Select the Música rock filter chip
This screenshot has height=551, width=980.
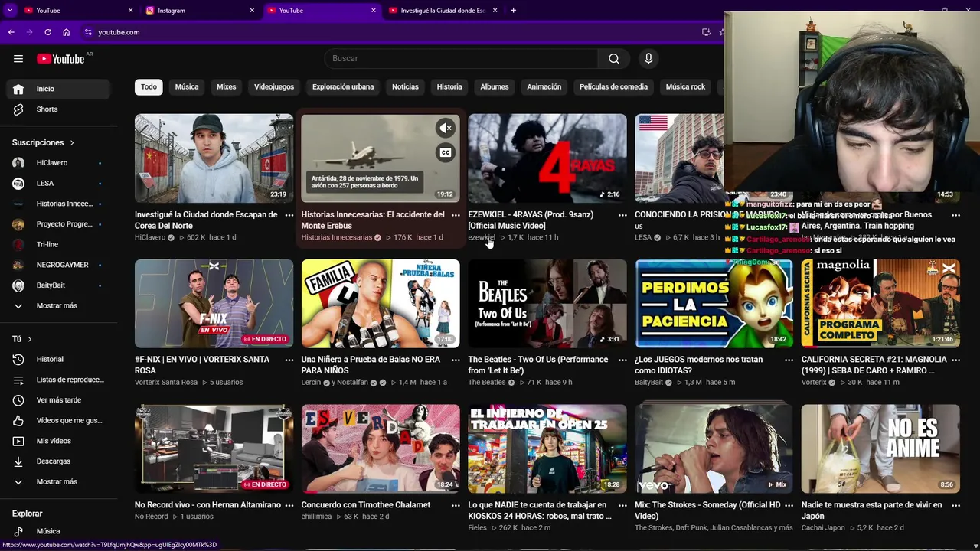tap(685, 86)
